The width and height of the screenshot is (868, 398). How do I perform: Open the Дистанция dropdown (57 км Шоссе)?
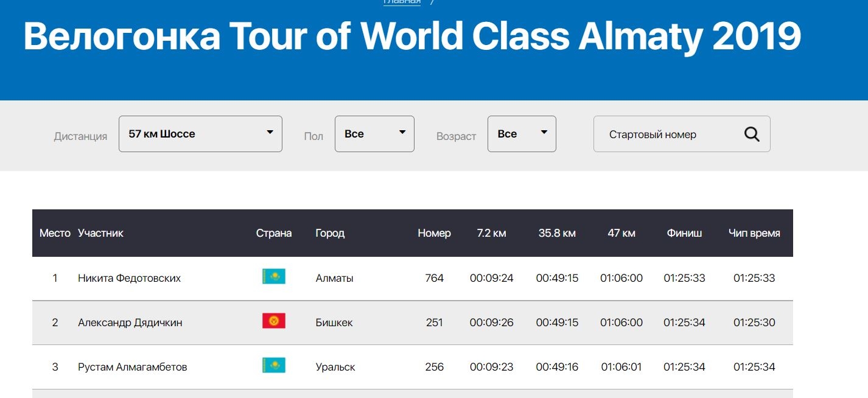[x=200, y=134]
